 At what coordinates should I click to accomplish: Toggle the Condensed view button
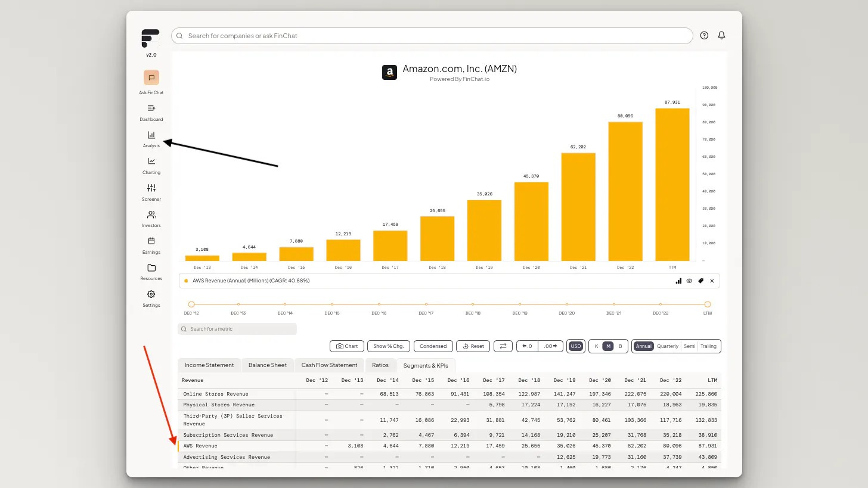pyautogui.click(x=433, y=346)
